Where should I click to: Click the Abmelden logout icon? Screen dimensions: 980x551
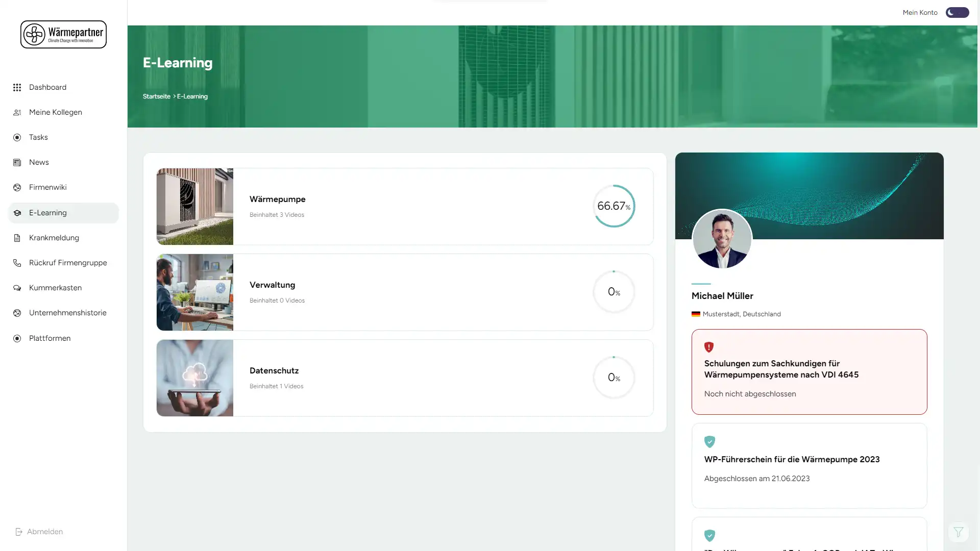point(19,532)
